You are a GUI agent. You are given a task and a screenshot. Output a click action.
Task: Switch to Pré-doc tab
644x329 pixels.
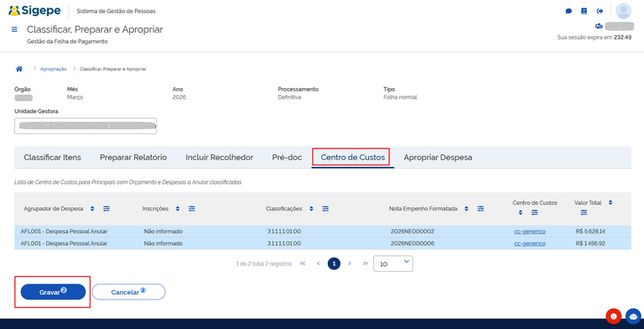[x=287, y=158]
